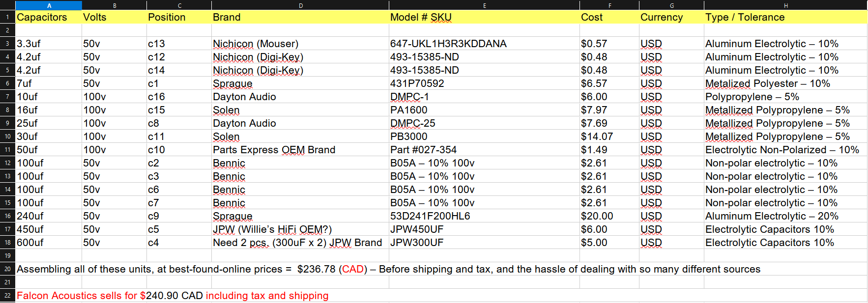Click the JPW450UF model cell
The width and height of the screenshot is (868, 303).
tap(484, 229)
